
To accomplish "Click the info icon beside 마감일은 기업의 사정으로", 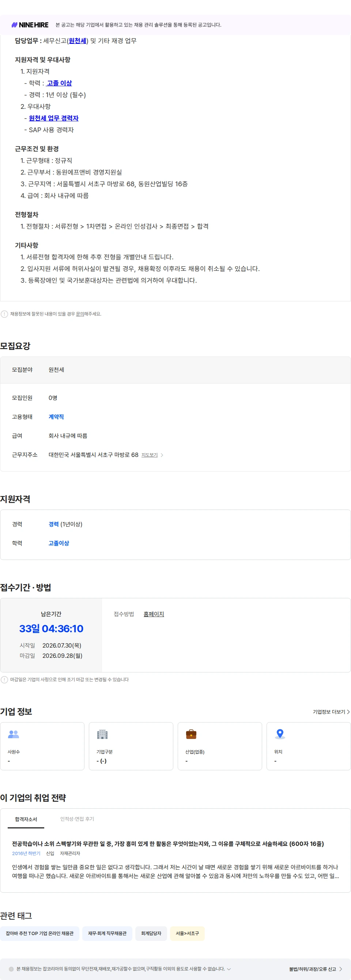I will [4, 679].
